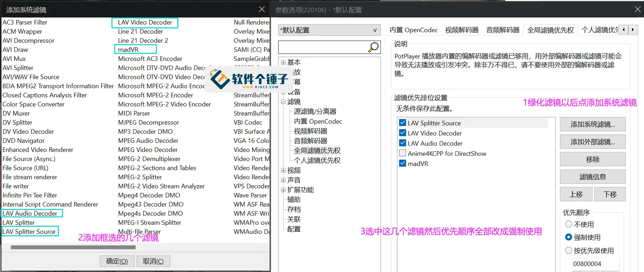The image size is (644, 272).
Task: Select 源滤镜/分离器 in the tree
Action: click(315, 111)
